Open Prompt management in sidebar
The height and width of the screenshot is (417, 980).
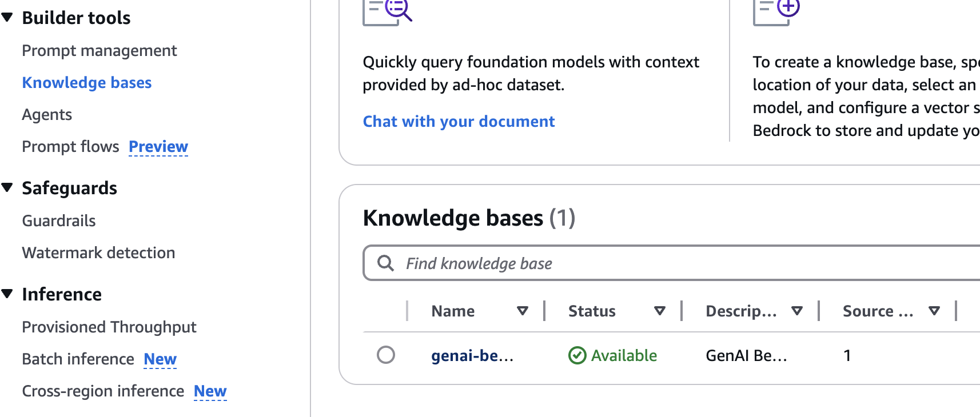pyautogui.click(x=99, y=50)
